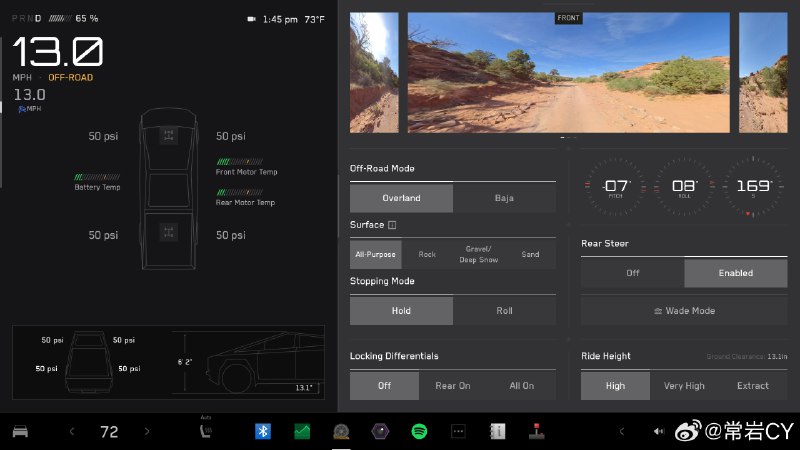This screenshot has width=800, height=450.
Task: Open the manual info book icon
Action: click(x=497, y=432)
